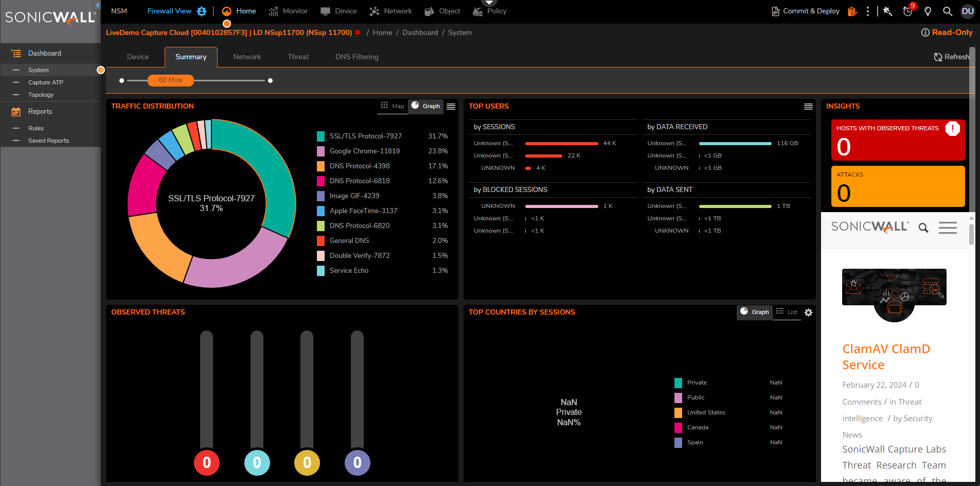Click the Dashboard list icon in sidebar

(x=16, y=54)
